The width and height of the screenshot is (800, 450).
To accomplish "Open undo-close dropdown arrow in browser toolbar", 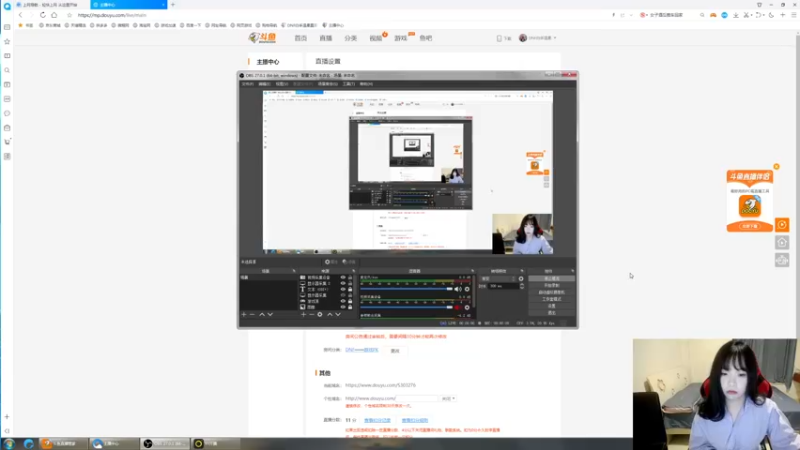I will [x=764, y=15].
